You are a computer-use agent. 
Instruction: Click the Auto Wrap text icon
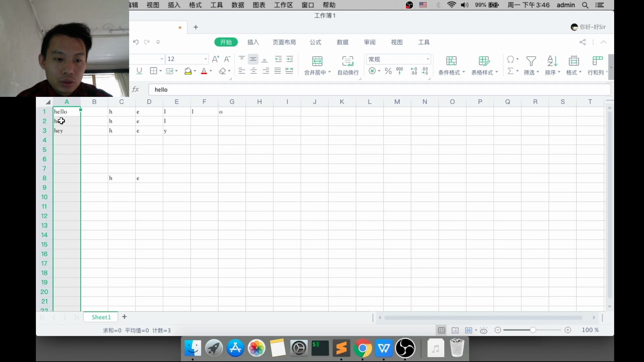coord(348,61)
